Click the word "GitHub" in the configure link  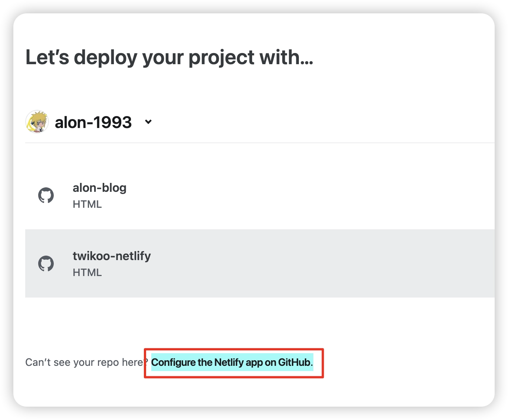click(x=295, y=362)
